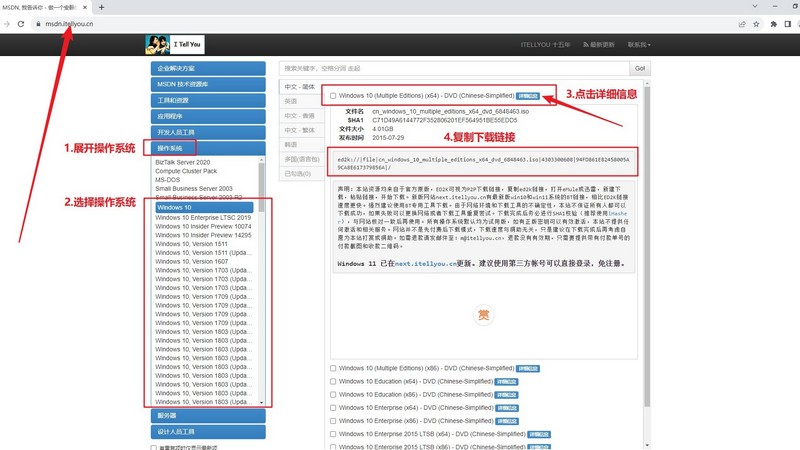Viewport: 800px width, 450px height.
Task: Open the 联系我 dropdown in navbar
Action: (638, 45)
